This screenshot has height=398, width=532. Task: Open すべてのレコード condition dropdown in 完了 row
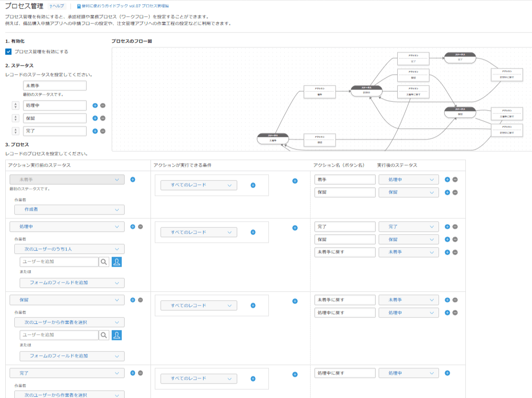(x=199, y=378)
